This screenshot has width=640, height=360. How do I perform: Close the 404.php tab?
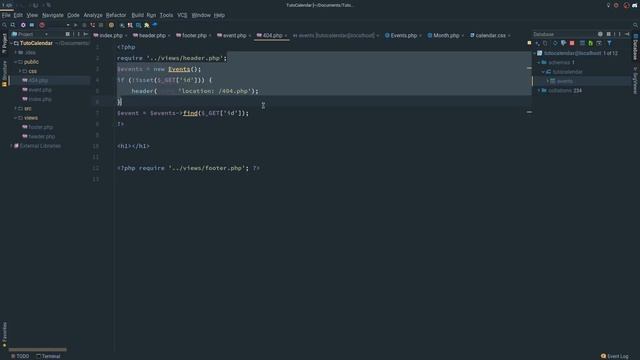click(286, 36)
